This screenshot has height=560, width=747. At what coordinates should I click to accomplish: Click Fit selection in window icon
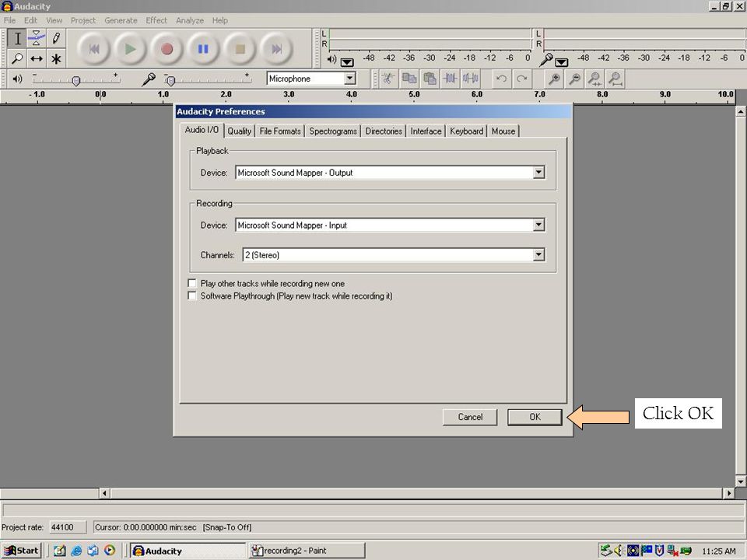[x=594, y=79]
